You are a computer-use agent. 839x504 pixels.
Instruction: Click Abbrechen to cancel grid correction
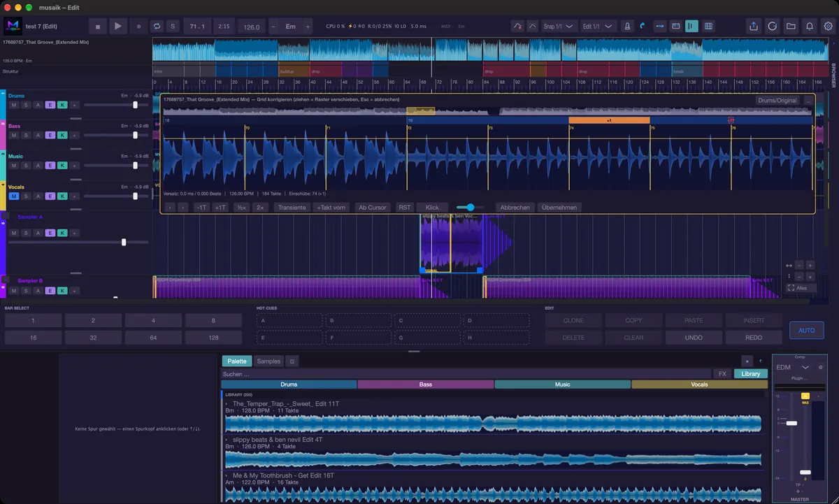(515, 208)
